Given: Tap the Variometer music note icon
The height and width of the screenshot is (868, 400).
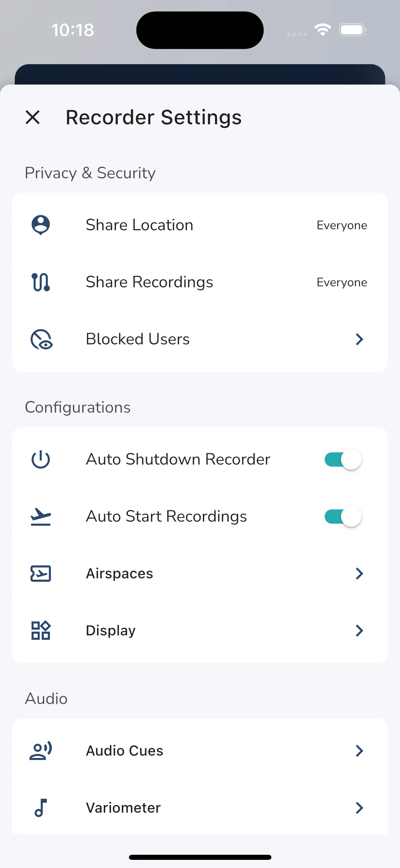Looking at the screenshot, I should tap(41, 808).
